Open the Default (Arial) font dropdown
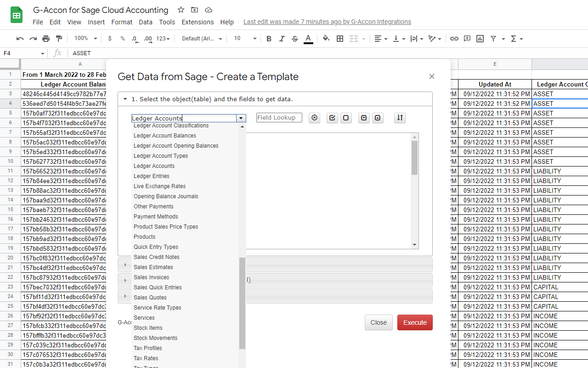 (202, 39)
